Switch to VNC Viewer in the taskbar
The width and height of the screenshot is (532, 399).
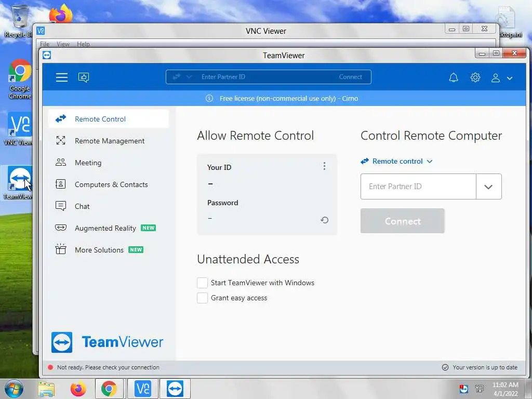[142, 389]
